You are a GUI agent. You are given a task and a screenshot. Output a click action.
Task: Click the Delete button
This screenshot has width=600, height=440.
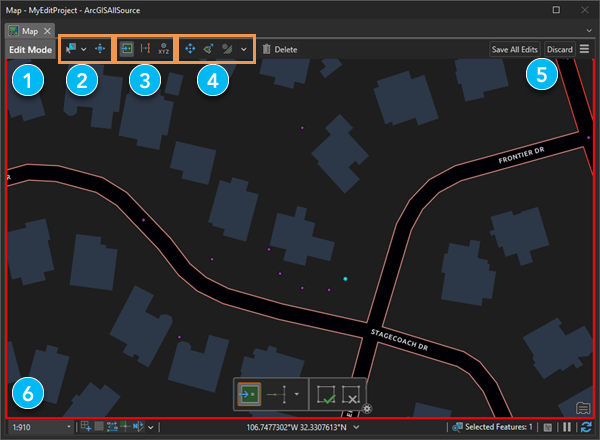279,48
